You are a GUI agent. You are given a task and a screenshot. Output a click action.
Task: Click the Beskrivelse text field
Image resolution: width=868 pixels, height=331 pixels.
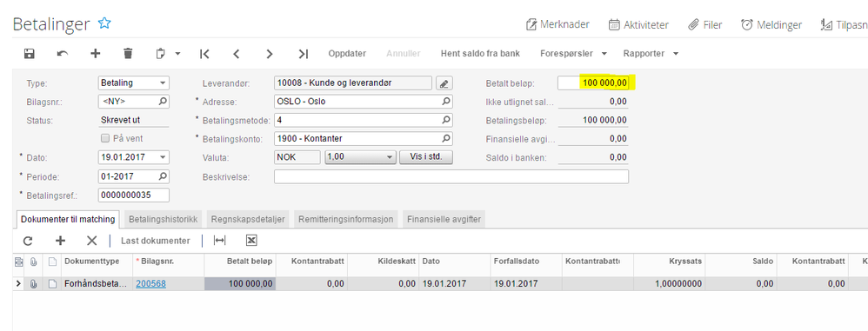coord(451,177)
